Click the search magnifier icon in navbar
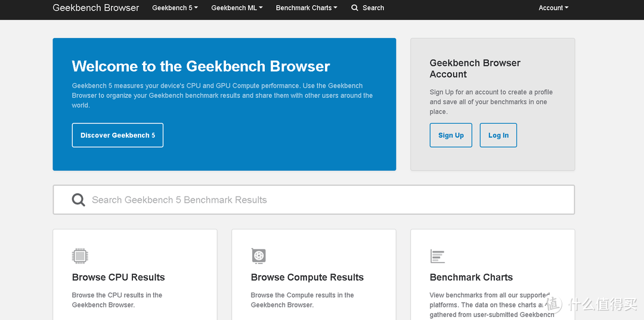The height and width of the screenshot is (320, 644). coord(355,8)
